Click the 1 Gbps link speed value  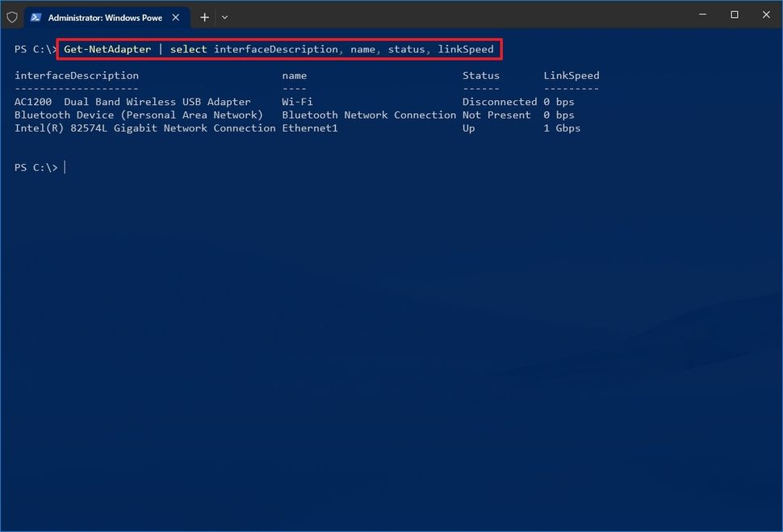pyautogui.click(x=561, y=128)
